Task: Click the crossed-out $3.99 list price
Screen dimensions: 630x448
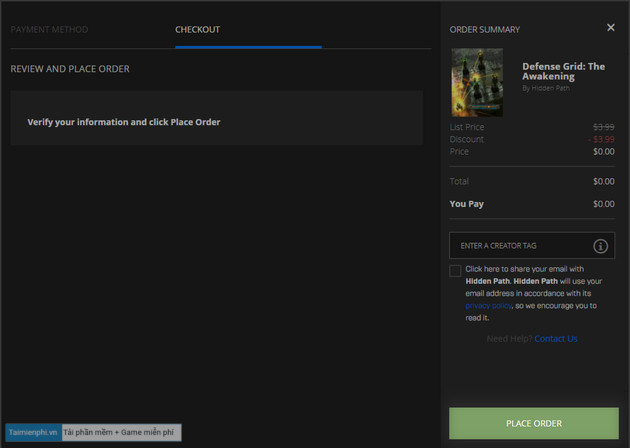Action: tap(603, 127)
